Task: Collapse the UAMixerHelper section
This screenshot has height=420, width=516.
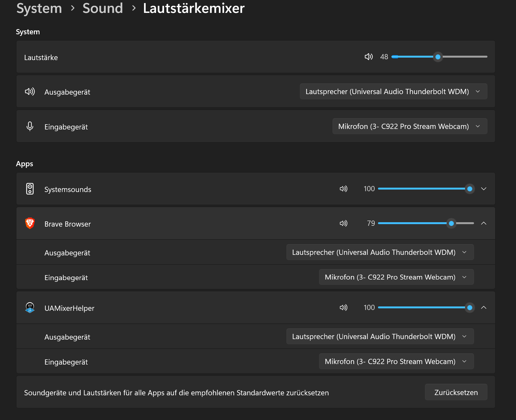Action: [484, 308]
